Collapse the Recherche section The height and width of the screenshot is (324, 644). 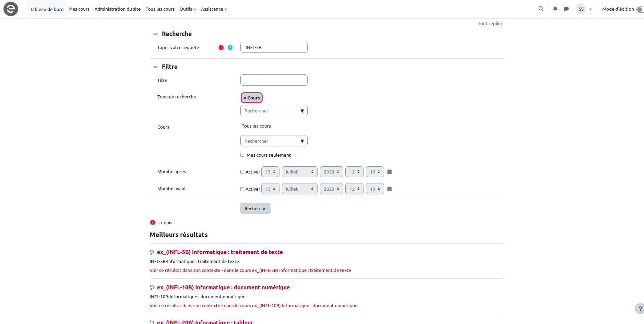(x=155, y=34)
